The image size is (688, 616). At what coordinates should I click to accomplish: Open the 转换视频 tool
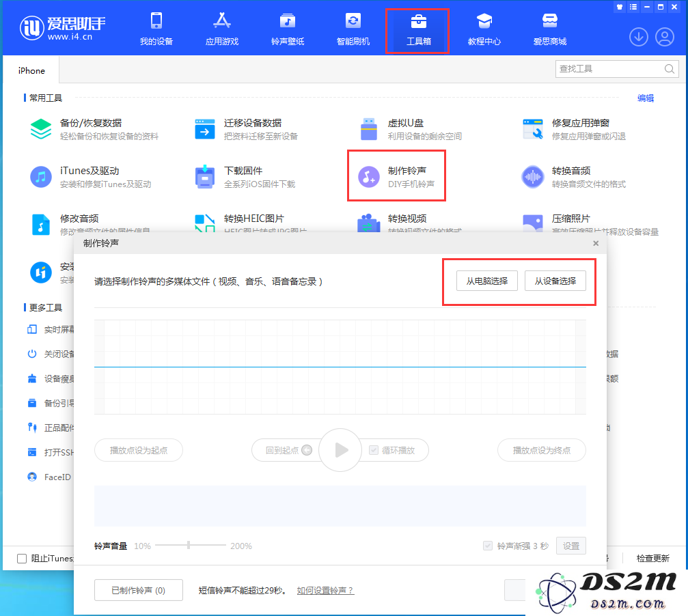click(x=410, y=223)
